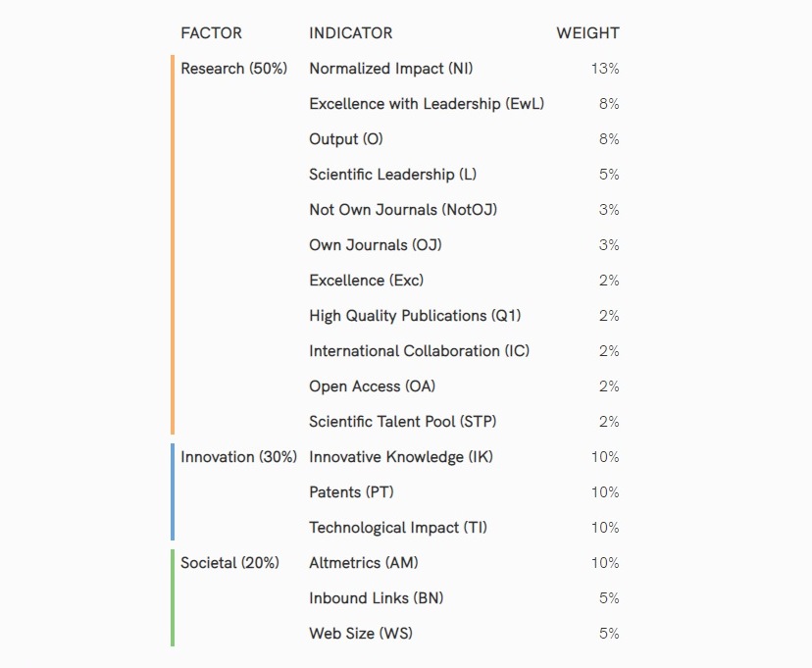The image size is (812, 668).
Task: Click the green Societal color bar
Action: pos(173,597)
